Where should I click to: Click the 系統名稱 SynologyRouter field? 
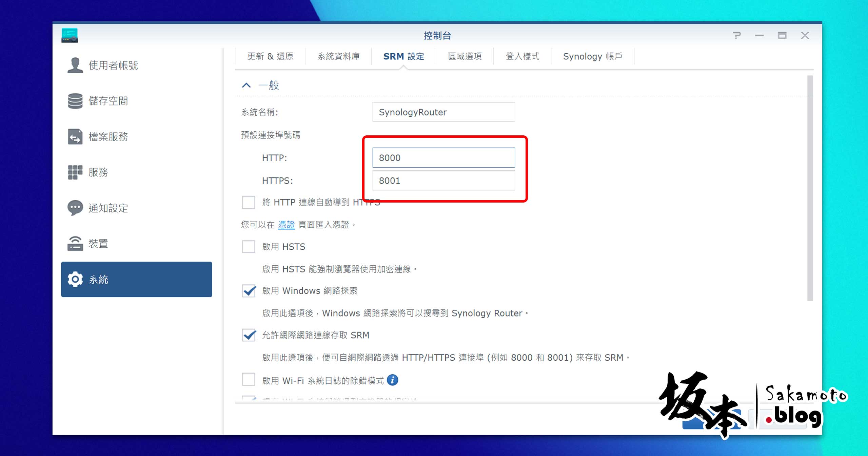pyautogui.click(x=443, y=112)
